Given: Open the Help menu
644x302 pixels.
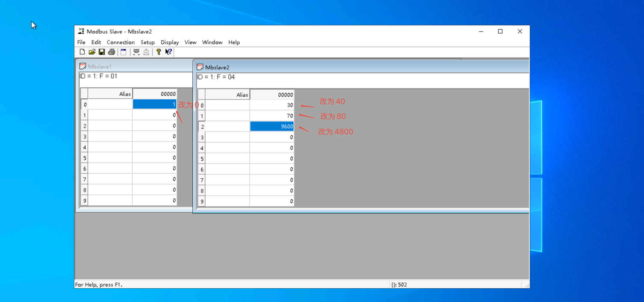Looking at the screenshot, I should click(x=234, y=42).
